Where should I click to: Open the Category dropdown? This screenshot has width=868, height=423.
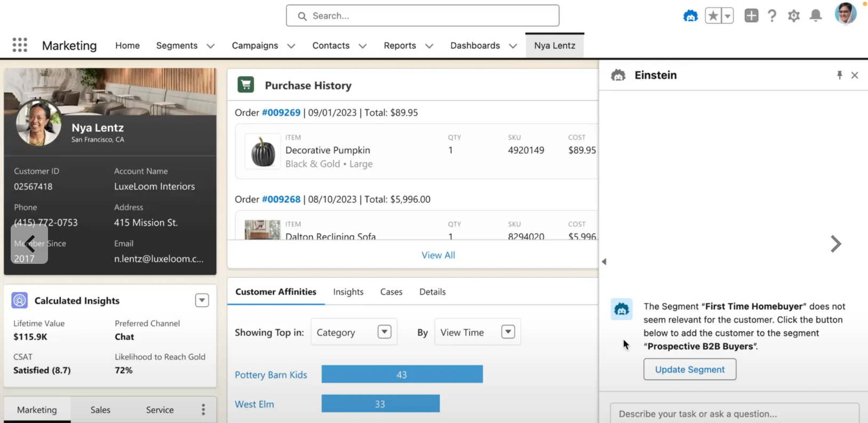pos(354,332)
